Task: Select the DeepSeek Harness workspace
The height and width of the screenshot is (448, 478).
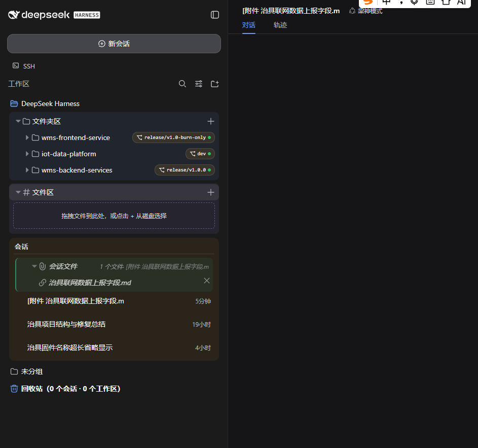Action: click(45, 104)
